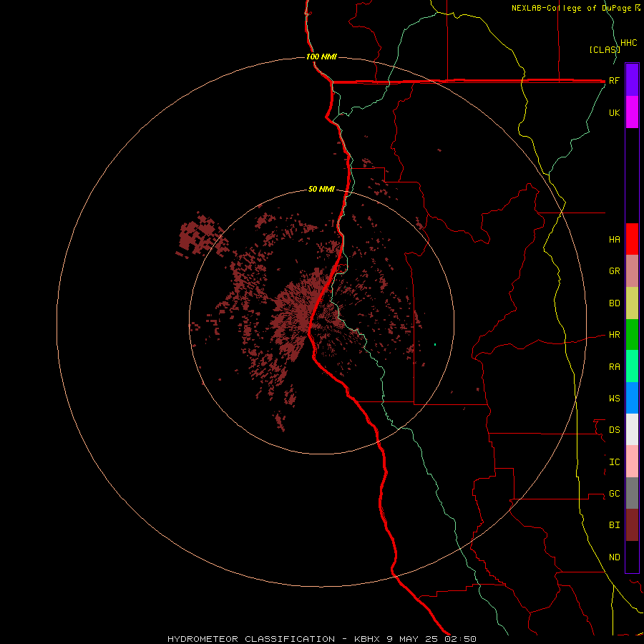This screenshot has height=644, width=644.
Task: Click the 02:50 timestamp
Action: pos(460,639)
